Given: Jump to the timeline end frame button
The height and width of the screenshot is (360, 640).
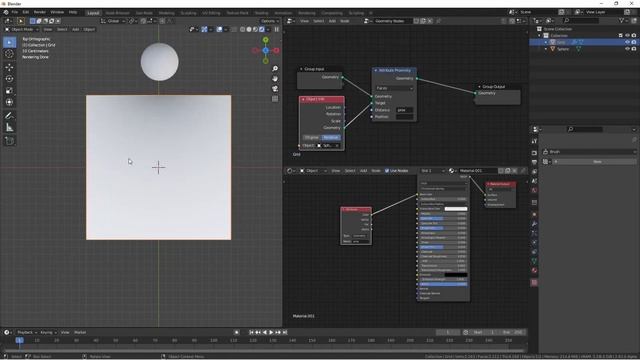Looking at the screenshot, I should point(285,332).
